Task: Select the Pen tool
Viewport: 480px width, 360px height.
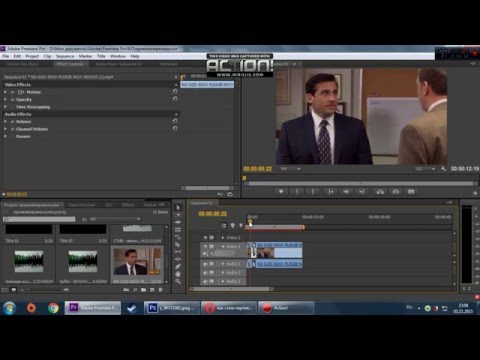Action: (x=178, y=266)
